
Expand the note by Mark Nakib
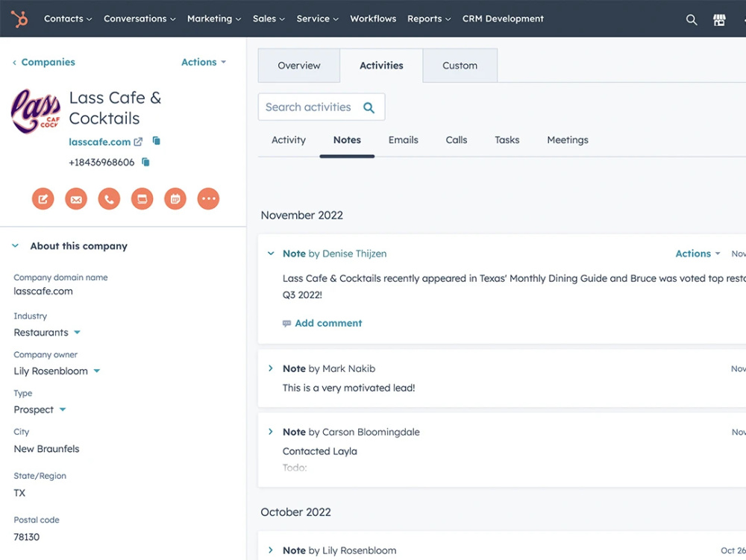click(271, 368)
